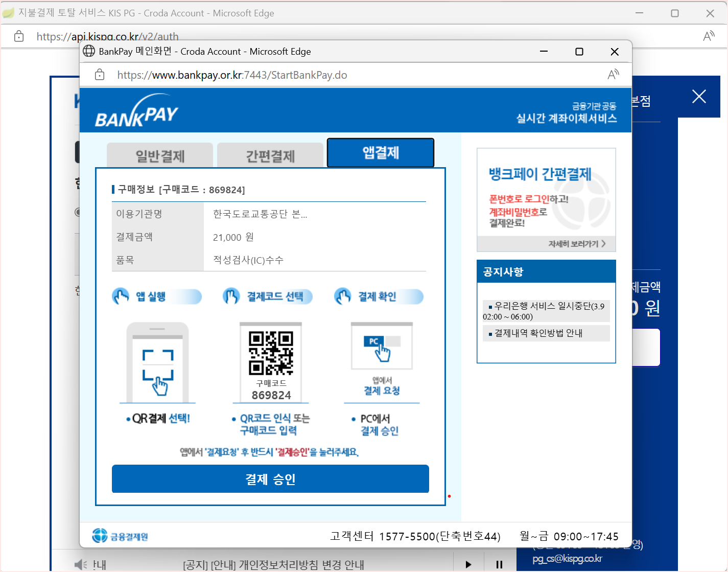
Task: Click the 한국도로교통공단 institution name
Action: point(260,214)
